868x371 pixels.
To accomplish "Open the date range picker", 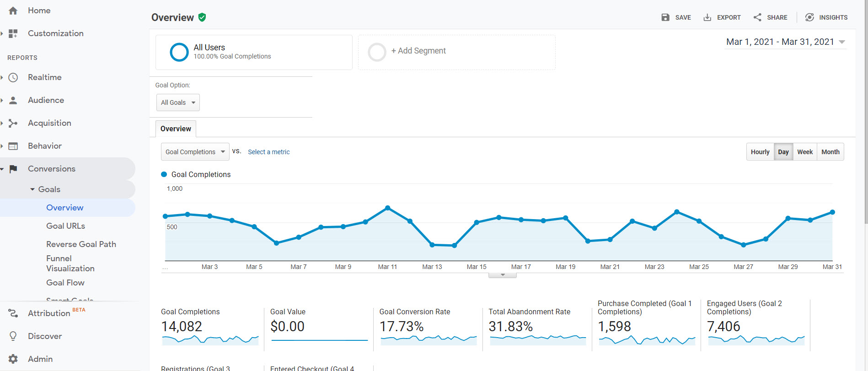I will [x=785, y=42].
